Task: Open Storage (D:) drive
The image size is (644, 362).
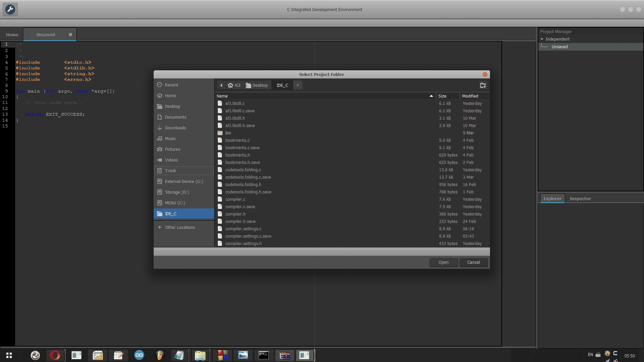Action: coord(184,192)
